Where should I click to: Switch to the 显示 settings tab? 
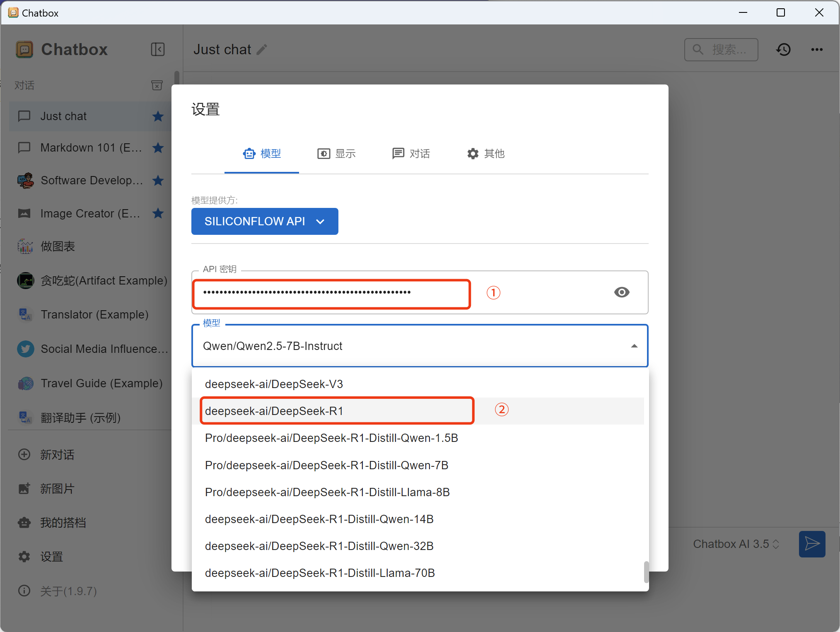(336, 154)
